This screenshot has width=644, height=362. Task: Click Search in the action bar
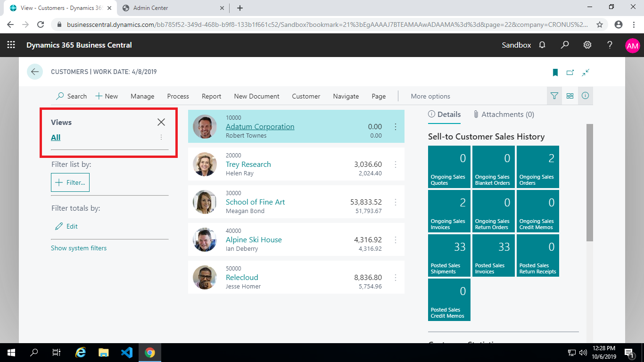pos(72,96)
